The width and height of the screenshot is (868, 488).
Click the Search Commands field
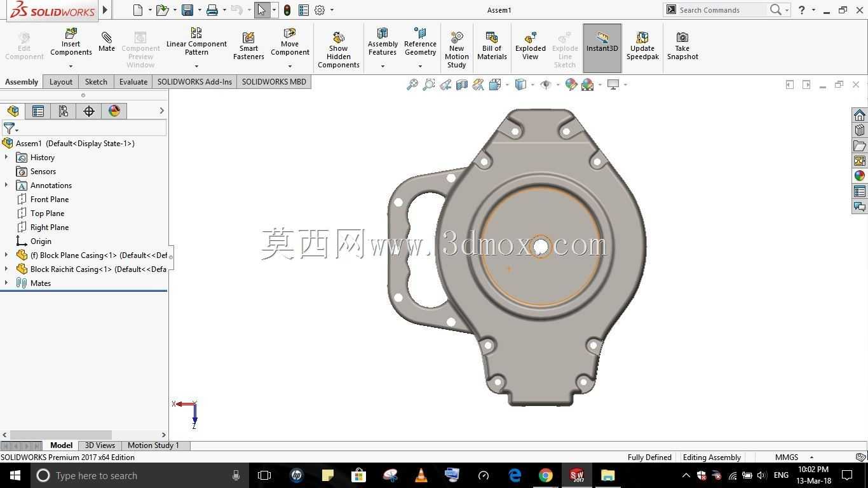(x=722, y=10)
